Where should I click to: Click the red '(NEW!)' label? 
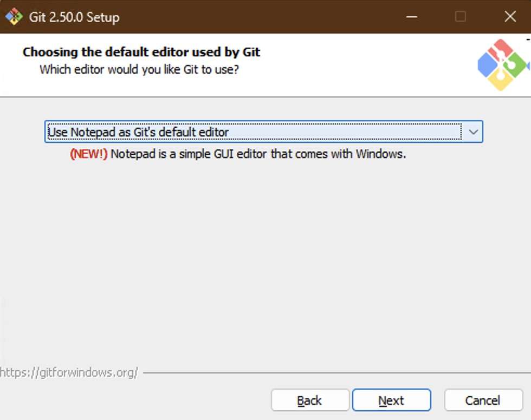coord(89,154)
